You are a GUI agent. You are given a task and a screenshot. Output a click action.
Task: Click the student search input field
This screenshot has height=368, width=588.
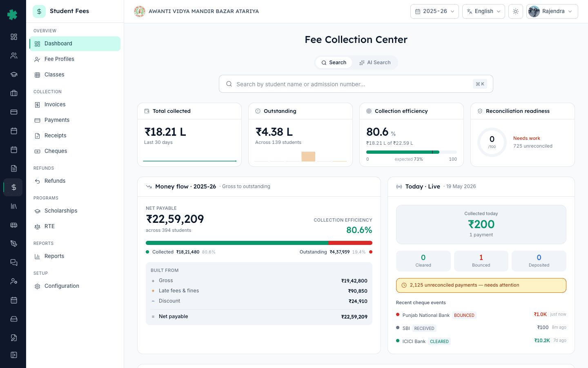click(x=356, y=84)
